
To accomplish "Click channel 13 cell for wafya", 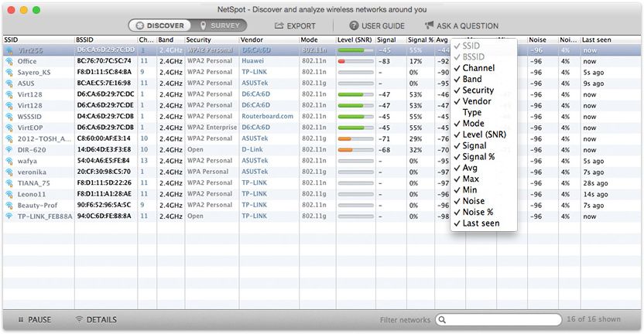I will tap(144, 161).
